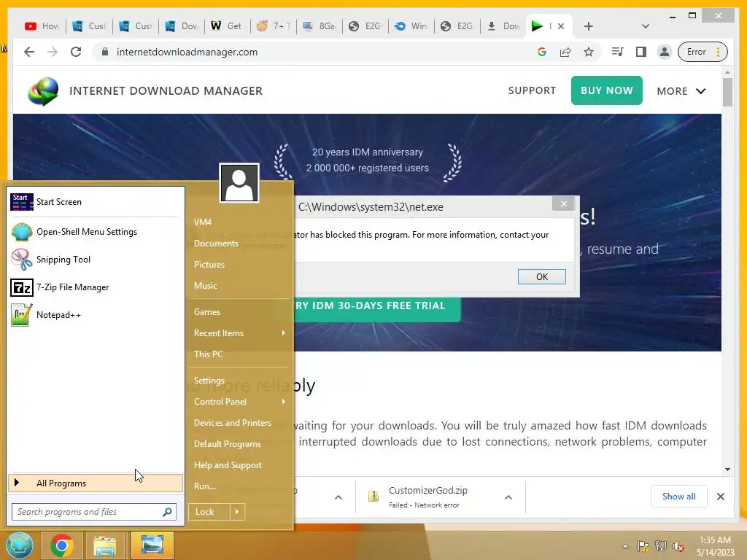The height and width of the screenshot is (560, 747).
Task: Click the clock in the system tray
Action: tap(715, 546)
